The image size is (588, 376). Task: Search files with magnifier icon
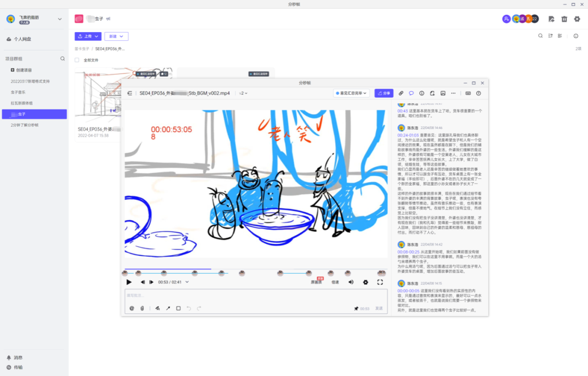point(541,36)
